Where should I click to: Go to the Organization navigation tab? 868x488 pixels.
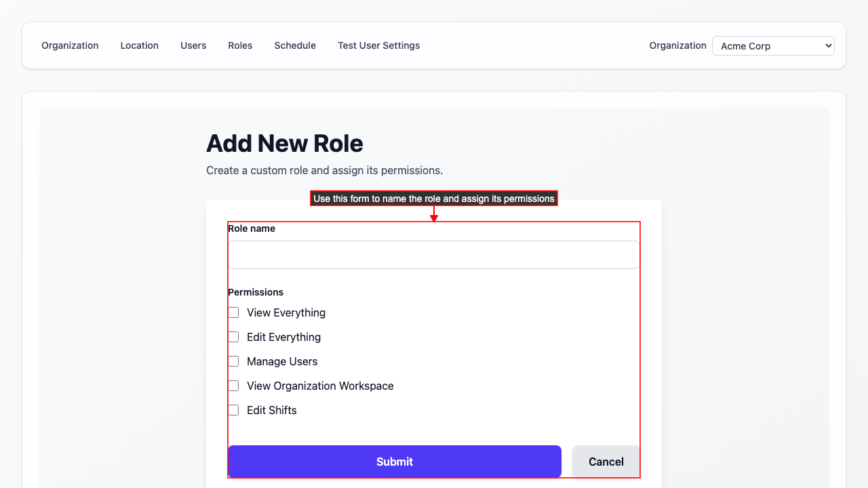(70, 45)
